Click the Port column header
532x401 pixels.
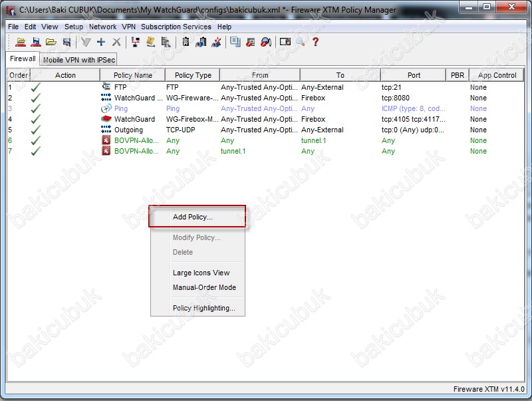pos(414,75)
